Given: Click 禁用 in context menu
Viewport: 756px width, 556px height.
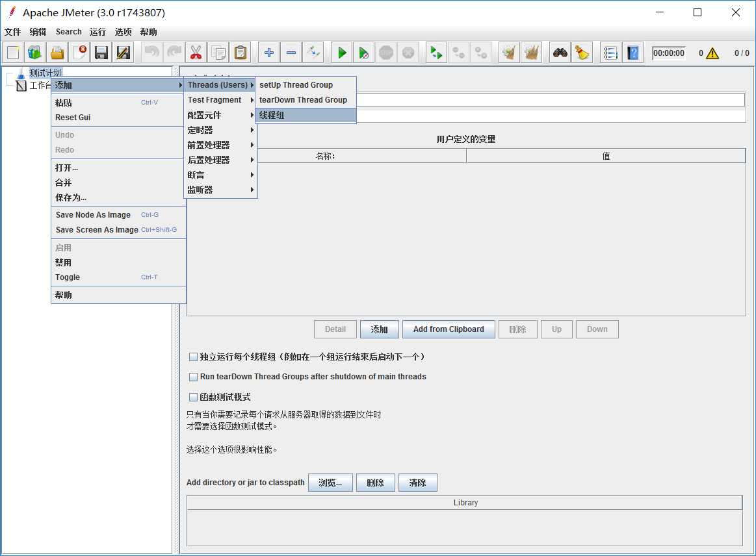Looking at the screenshot, I should [118, 262].
